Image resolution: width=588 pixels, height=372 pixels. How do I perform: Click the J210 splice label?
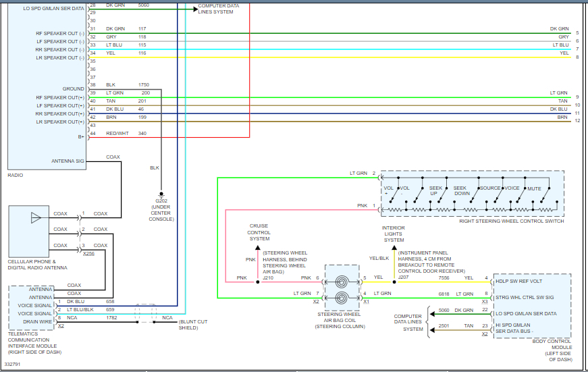click(268, 277)
